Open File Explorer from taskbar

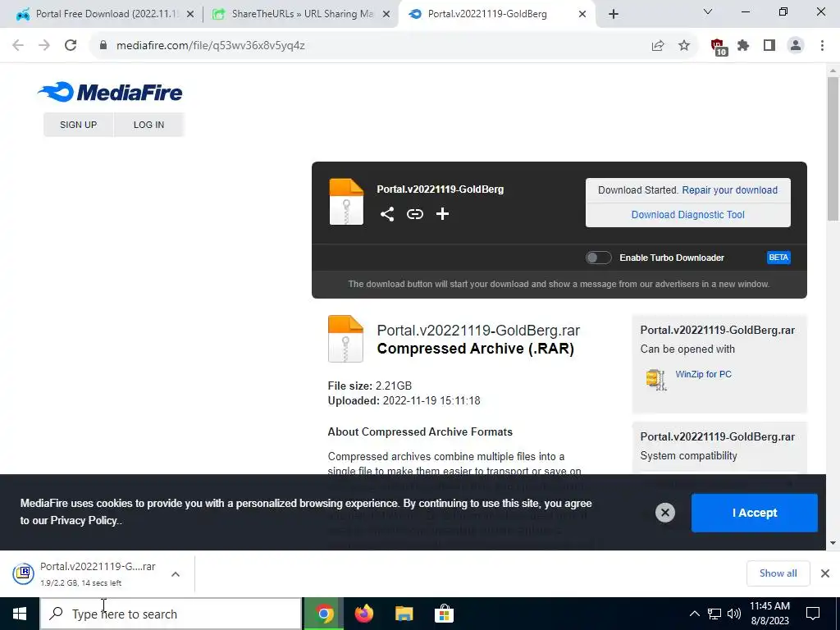pyautogui.click(x=404, y=614)
